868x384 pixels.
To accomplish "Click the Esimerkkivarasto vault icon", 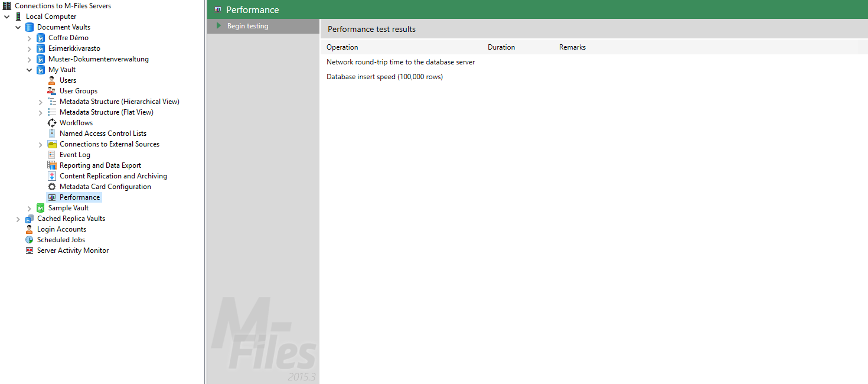I will coord(41,48).
